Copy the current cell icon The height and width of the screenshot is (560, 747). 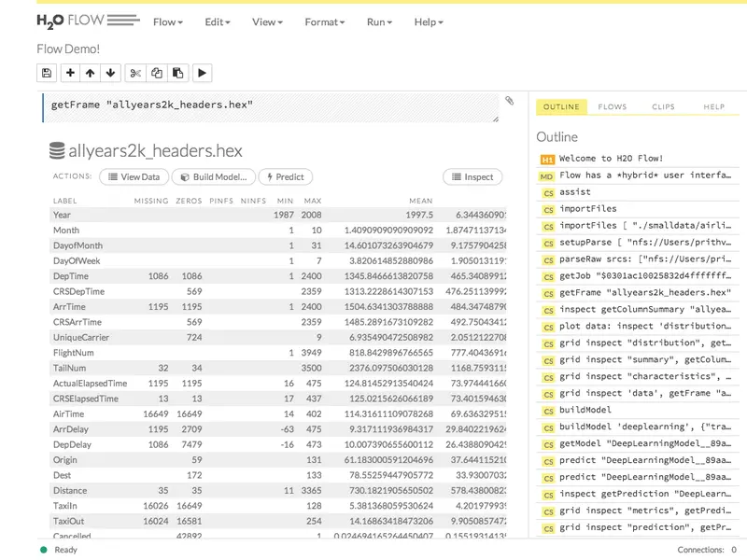157,73
